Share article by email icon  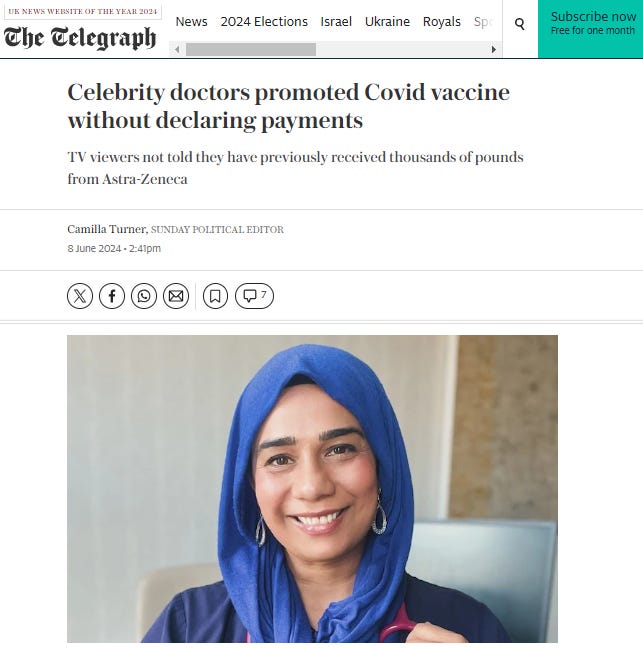coord(176,296)
